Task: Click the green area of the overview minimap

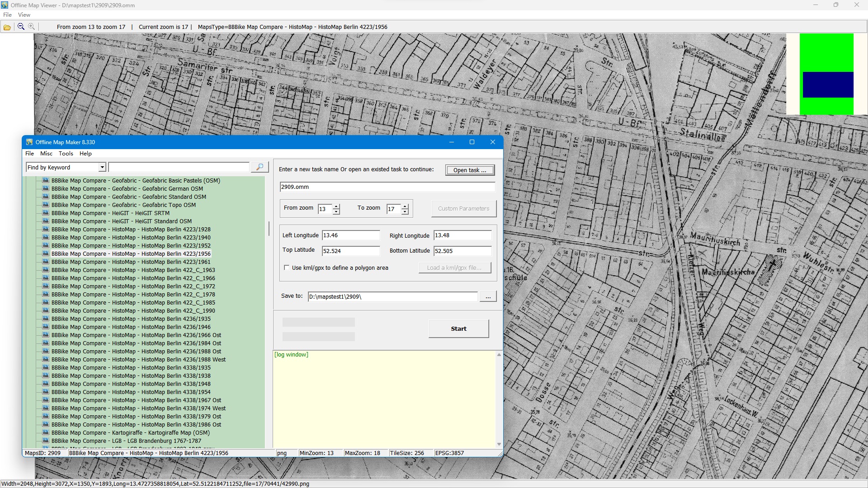Action: pos(826,52)
